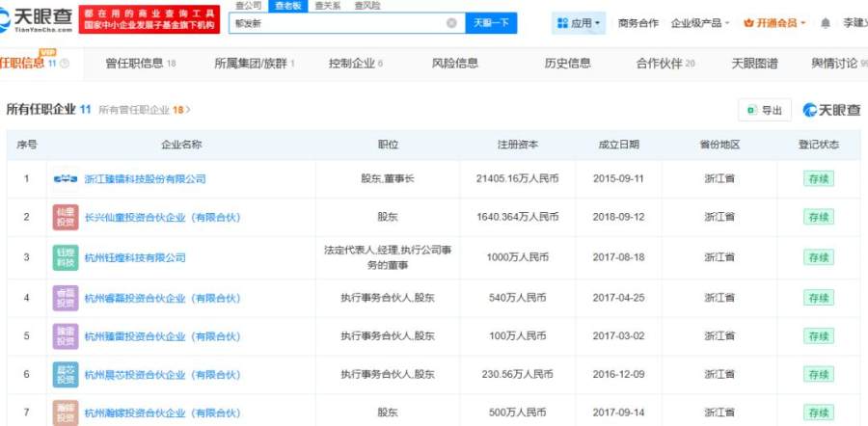Click the notification bell icon
The image size is (868, 426).
coord(825,22)
